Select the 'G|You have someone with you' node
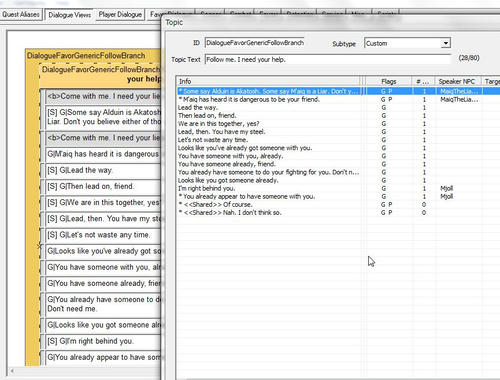The width and height of the screenshot is (500, 380). [103, 267]
